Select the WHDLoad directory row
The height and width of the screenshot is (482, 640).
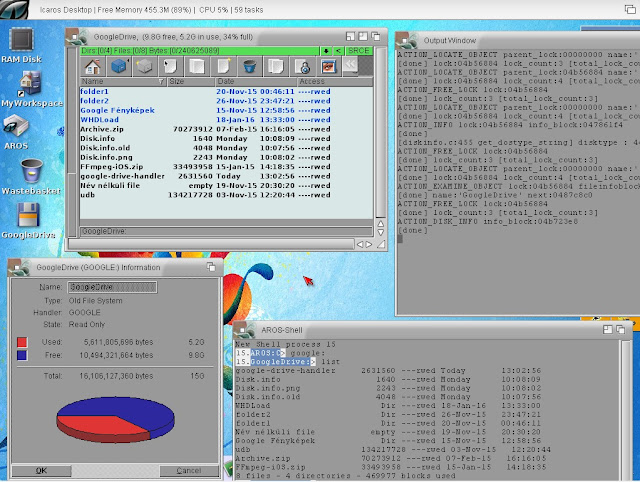226,120
